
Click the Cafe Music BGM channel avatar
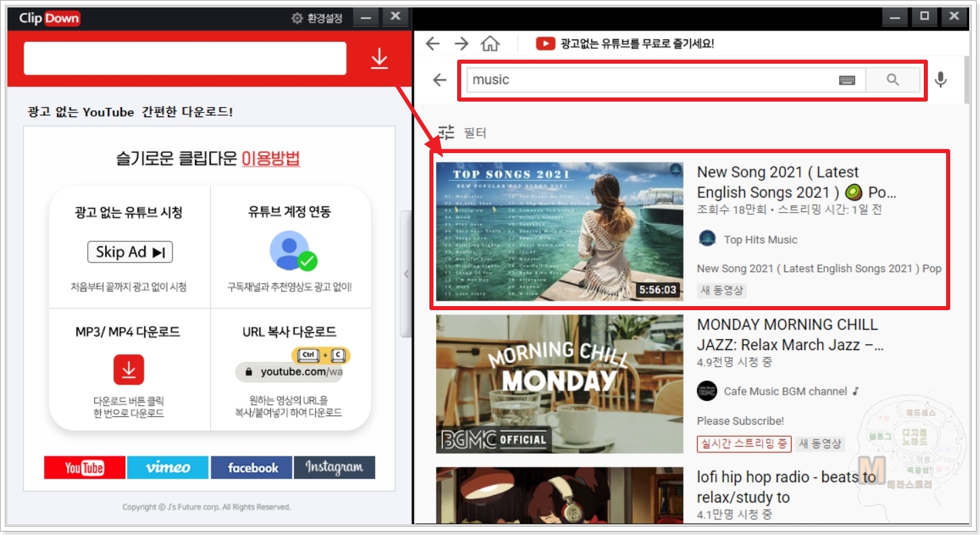[707, 391]
